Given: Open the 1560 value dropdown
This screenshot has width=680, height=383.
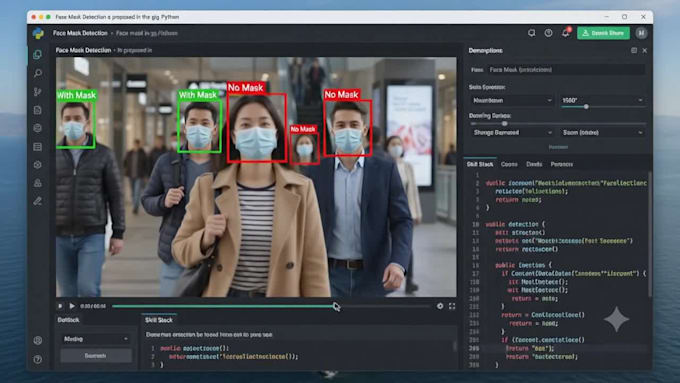Looking at the screenshot, I should point(602,100).
